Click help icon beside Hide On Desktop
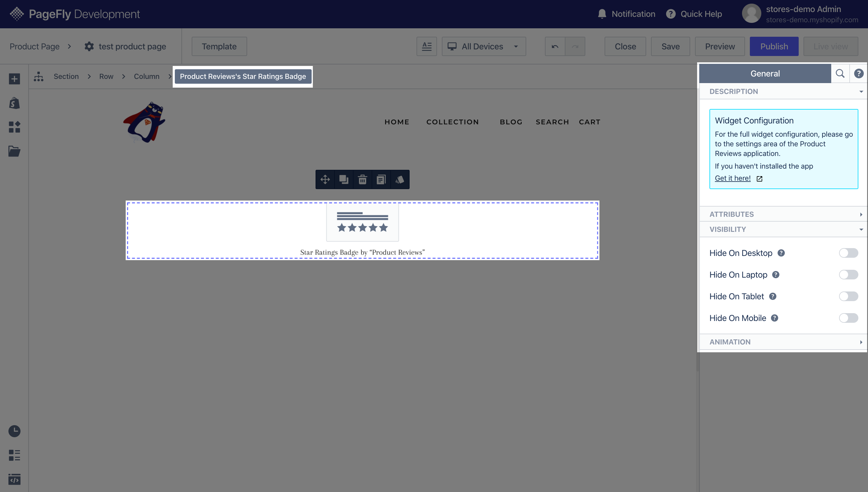 [781, 253]
